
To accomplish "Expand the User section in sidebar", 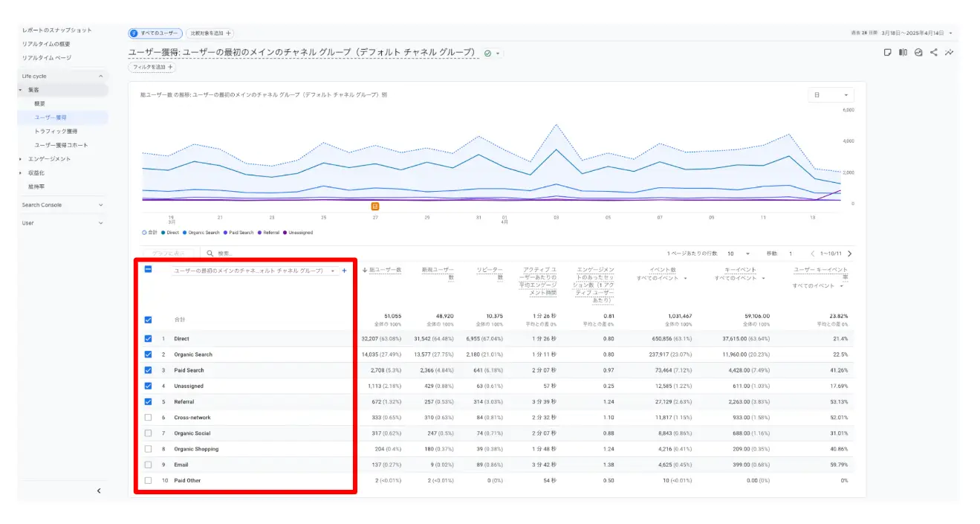I will pyautogui.click(x=100, y=223).
